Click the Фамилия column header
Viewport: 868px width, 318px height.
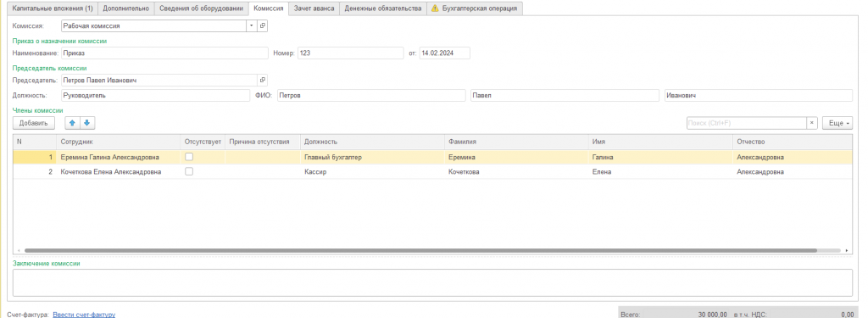pos(516,142)
